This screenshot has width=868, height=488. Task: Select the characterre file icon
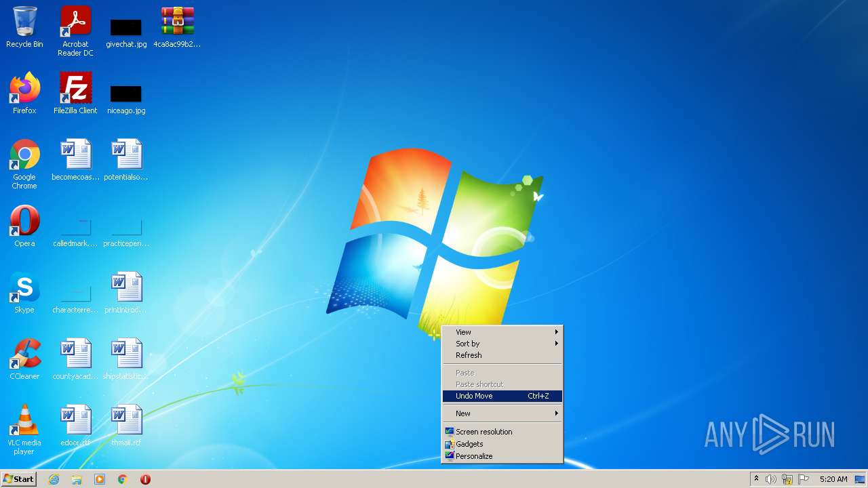pyautogui.click(x=75, y=299)
